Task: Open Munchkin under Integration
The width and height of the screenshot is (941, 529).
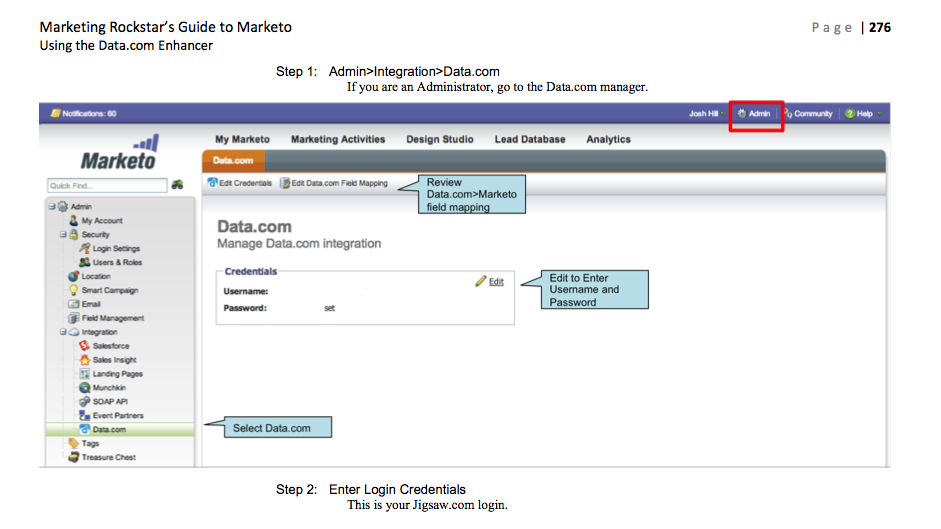Action: click(x=109, y=387)
